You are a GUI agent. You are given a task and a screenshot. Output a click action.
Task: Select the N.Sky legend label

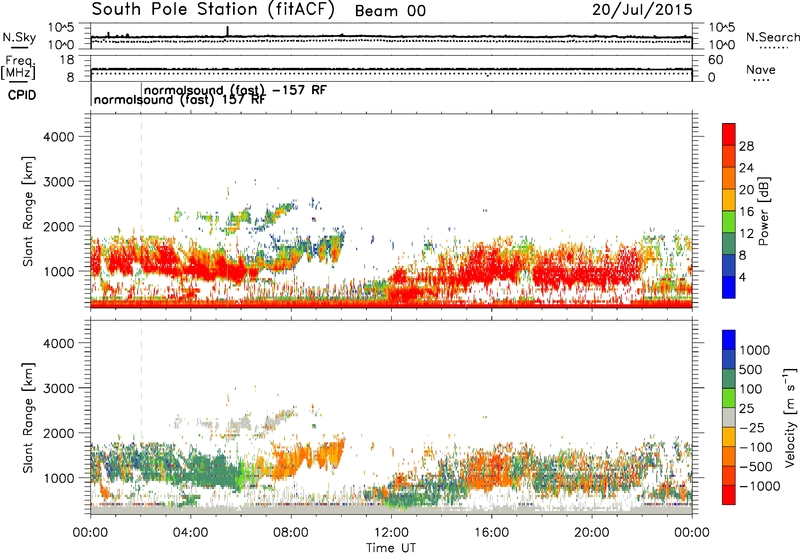coord(19,37)
